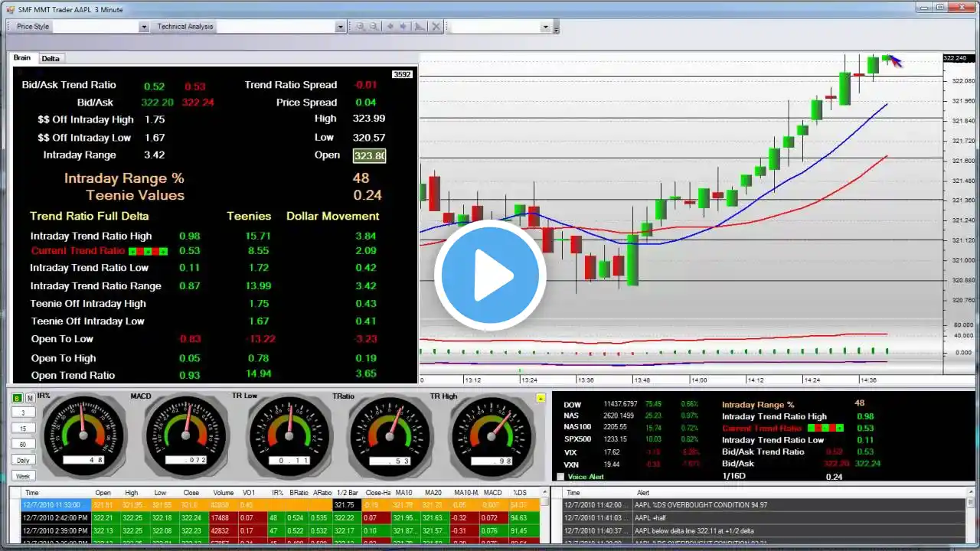Select the 12/7/2010 2:42:00 PM data row

280,518
